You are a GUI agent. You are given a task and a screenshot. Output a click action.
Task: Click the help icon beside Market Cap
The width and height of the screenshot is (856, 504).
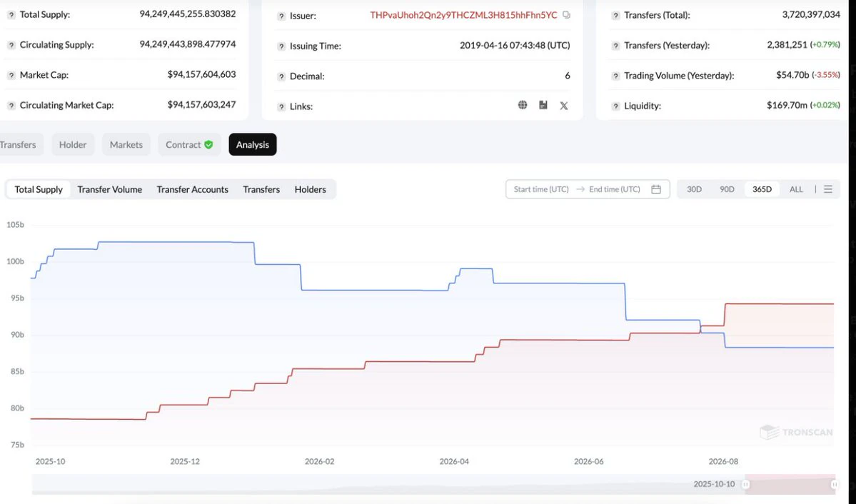[11, 76]
